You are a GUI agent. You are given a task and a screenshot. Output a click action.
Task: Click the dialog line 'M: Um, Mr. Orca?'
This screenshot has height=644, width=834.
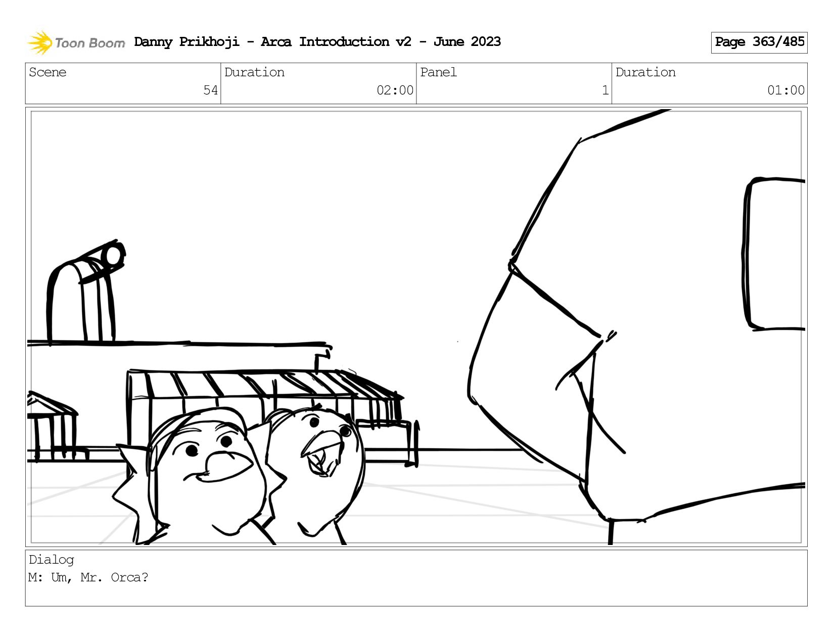tap(88, 577)
